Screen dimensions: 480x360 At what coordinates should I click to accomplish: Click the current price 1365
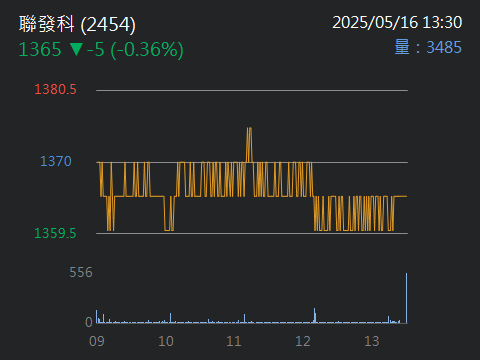40,49
